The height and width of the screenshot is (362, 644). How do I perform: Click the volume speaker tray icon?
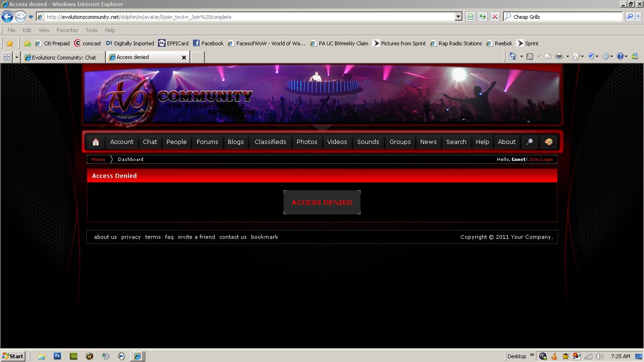click(x=600, y=356)
